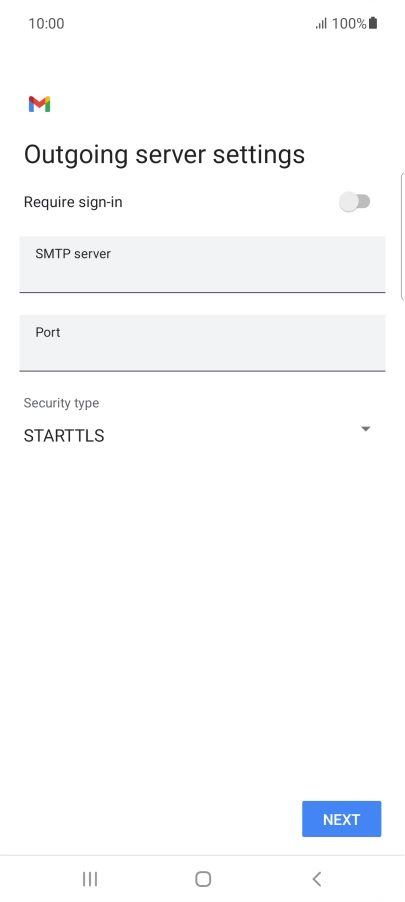Screen dimensions: 405x902
Task: Tap the Require sign-in label
Action: click(x=73, y=202)
